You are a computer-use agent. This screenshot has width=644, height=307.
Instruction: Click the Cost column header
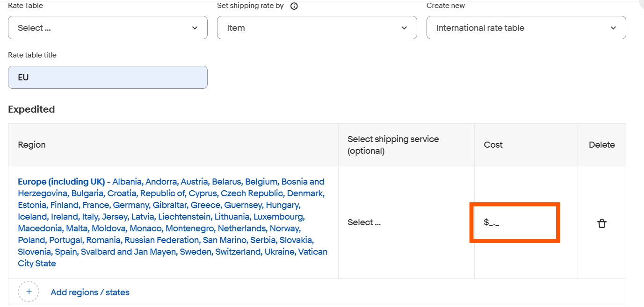493,145
